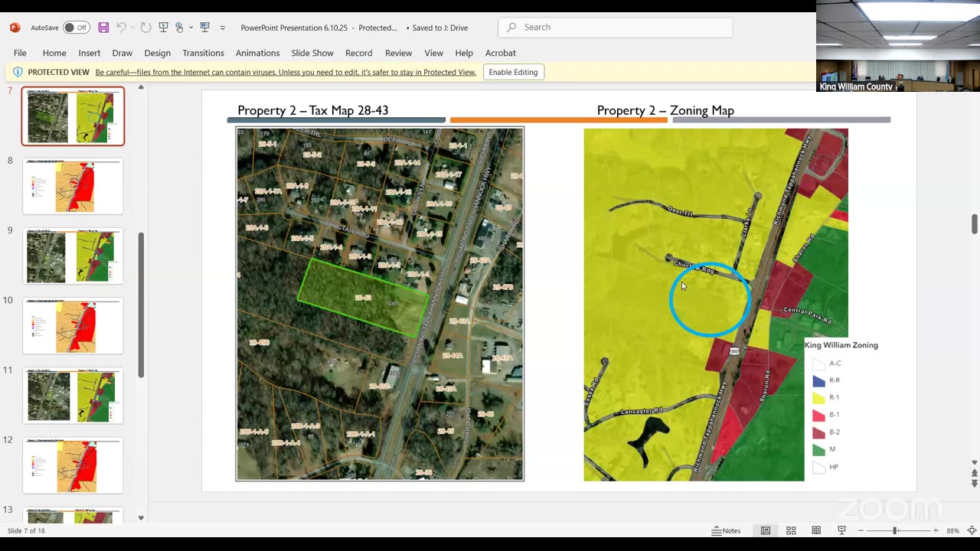Click the Redo icon
This screenshot has width=980, height=551.
point(145,28)
